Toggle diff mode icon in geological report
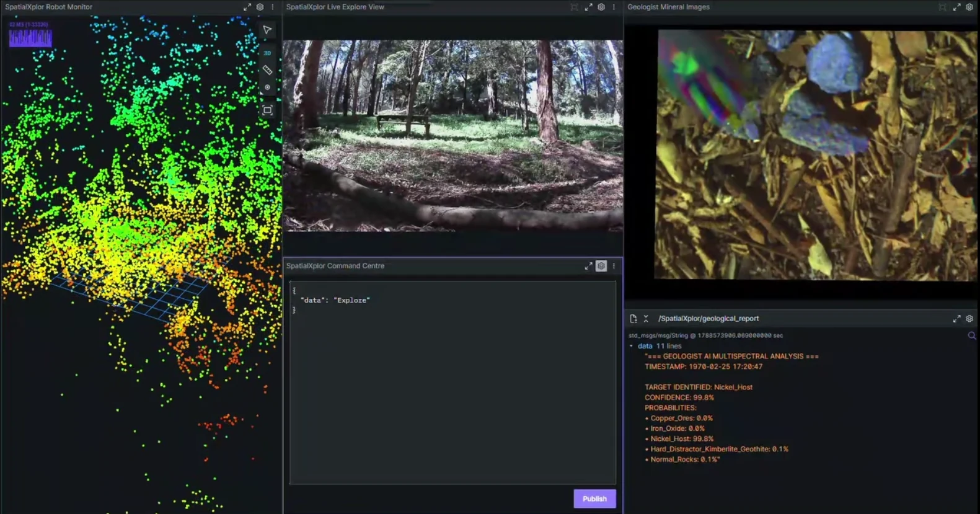The width and height of the screenshot is (980, 514). click(633, 319)
